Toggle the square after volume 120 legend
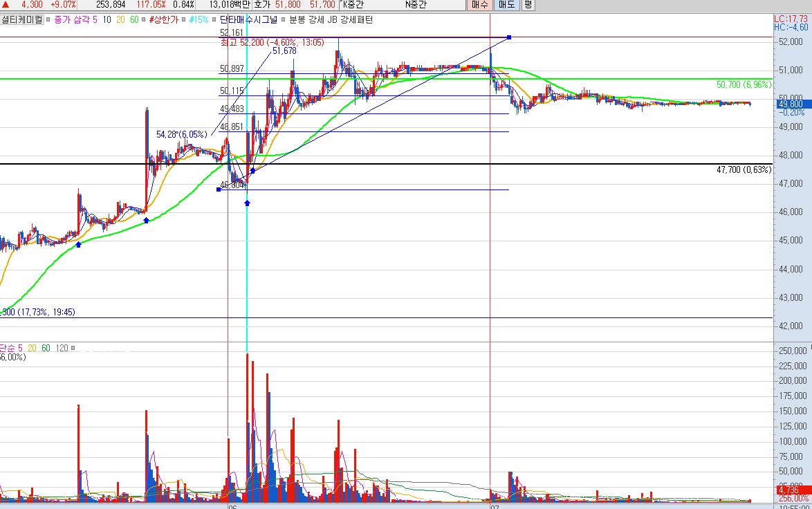812x509 pixels. point(73,348)
